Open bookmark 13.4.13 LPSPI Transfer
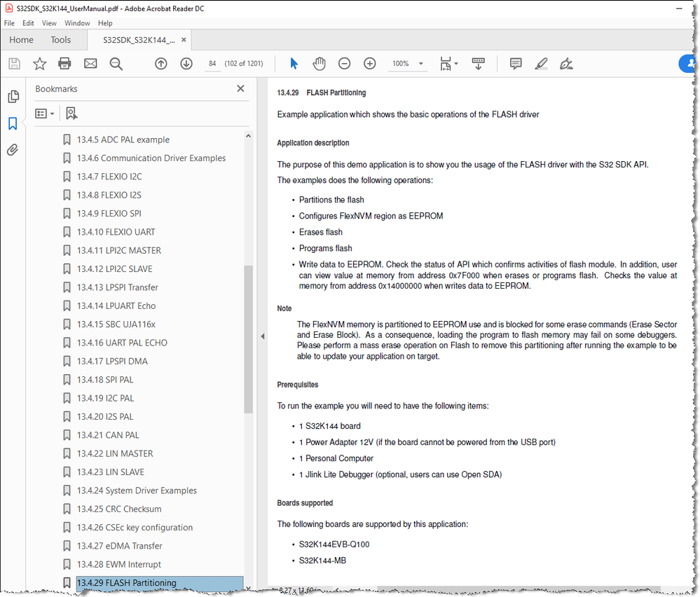Screen dimensions: 700x597 pos(118,287)
